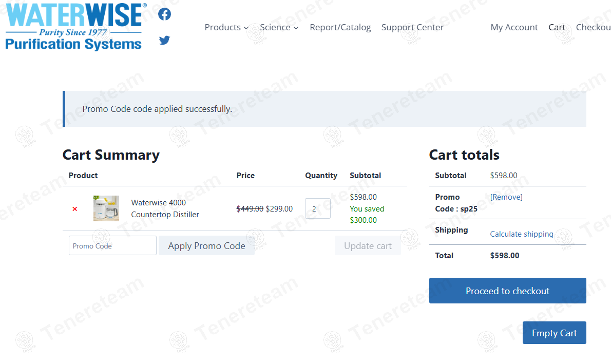Image resolution: width=611 pixels, height=364 pixels.
Task: Click the Empty Cart button
Action: point(554,333)
